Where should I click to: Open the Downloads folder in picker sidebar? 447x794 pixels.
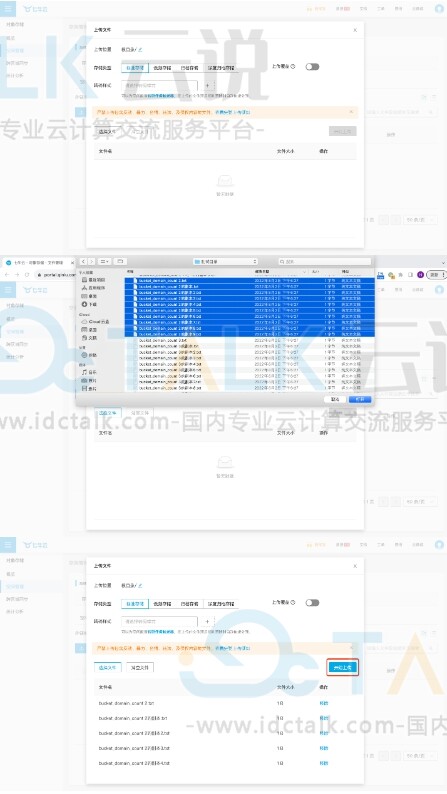90,304
